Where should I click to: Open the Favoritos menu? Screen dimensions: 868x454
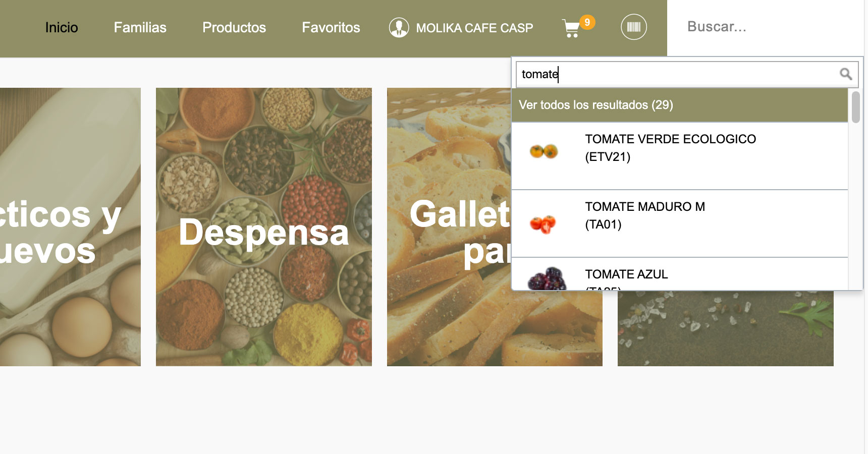coord(331,28)
